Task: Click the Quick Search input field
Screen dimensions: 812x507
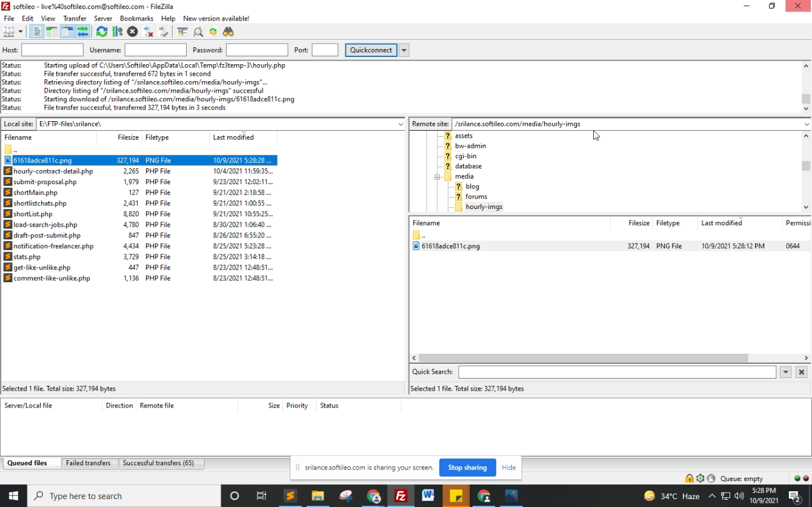Action: coord(617,372)
